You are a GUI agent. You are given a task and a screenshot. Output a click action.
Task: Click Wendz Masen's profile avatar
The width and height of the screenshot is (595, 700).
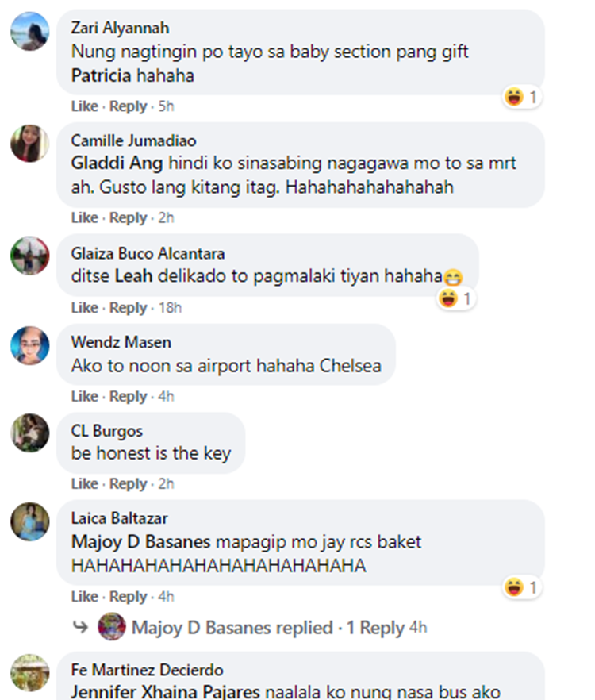coord(30,345)
